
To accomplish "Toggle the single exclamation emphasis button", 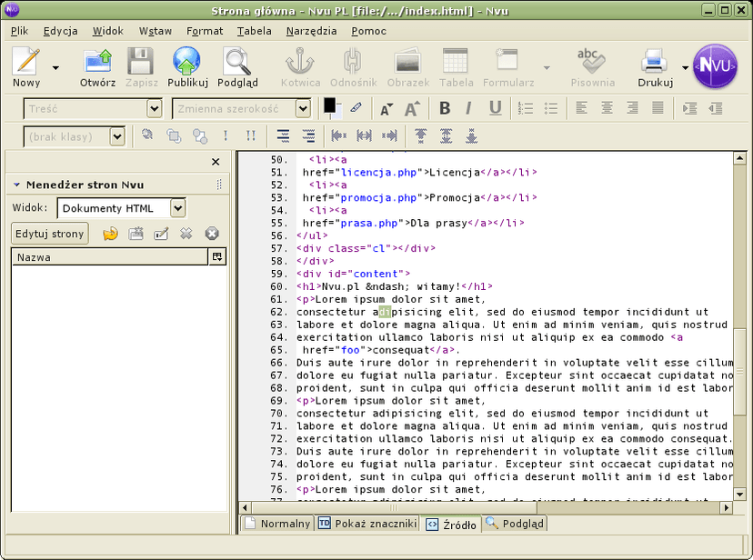I will coord(226,135).
